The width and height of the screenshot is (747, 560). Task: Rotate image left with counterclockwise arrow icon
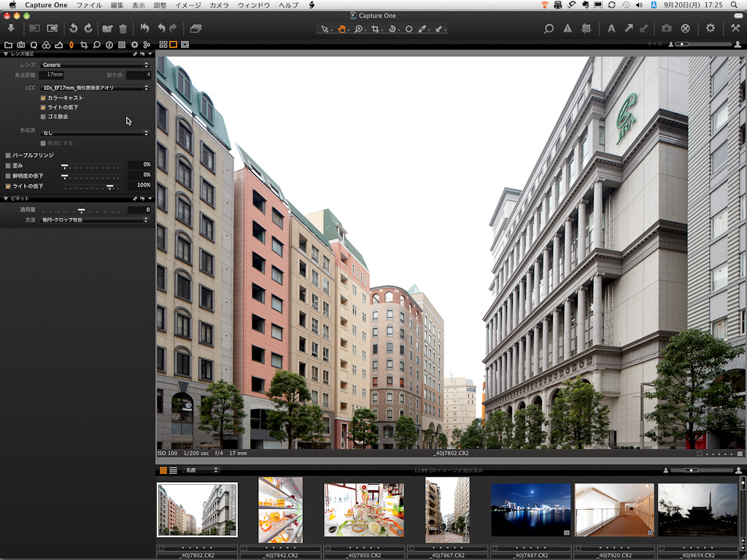73,28
